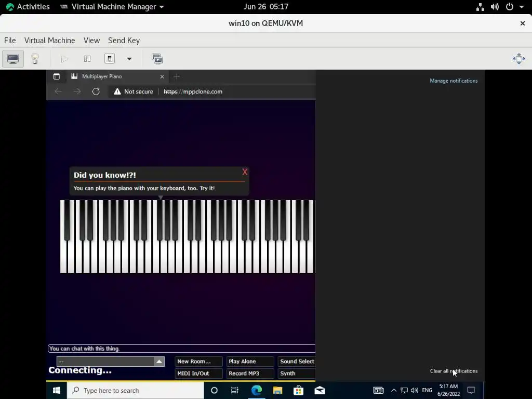The width and height of the screenshot is (532, 399).
Task: Toggle the Windows Action Center icon
Action: coord(471,390)
